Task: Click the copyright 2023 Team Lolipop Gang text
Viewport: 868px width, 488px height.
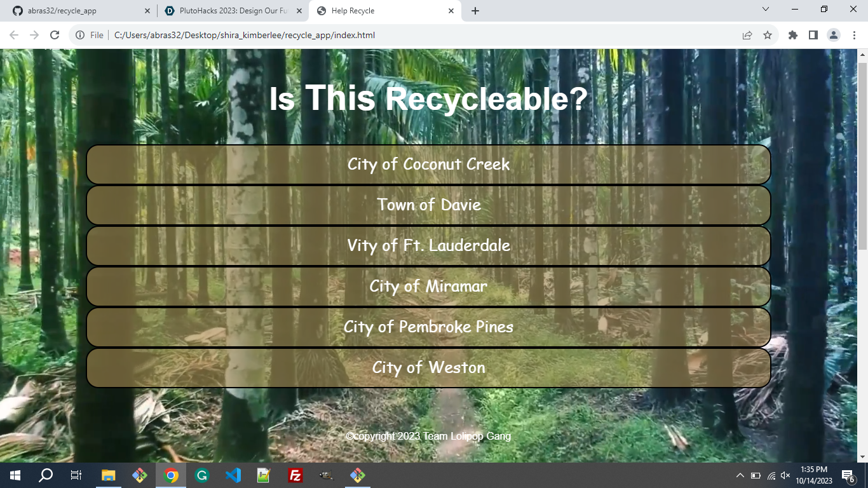Action: (x=428, y=437)
